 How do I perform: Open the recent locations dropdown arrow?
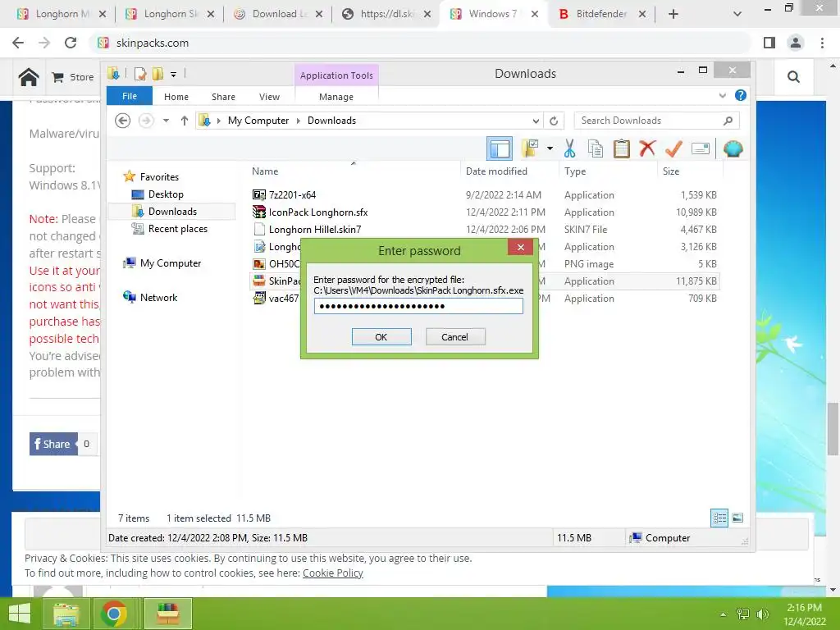pos(166,121)
